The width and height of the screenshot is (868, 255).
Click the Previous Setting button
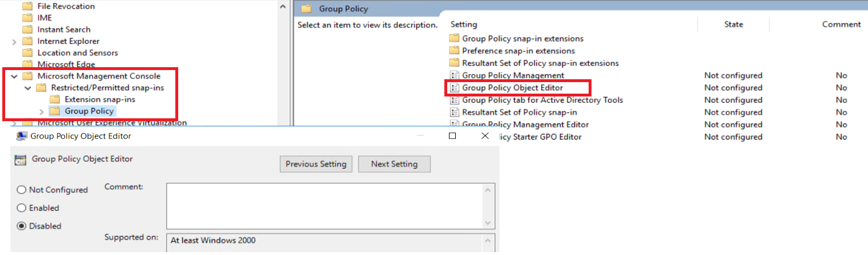(316, 164)
